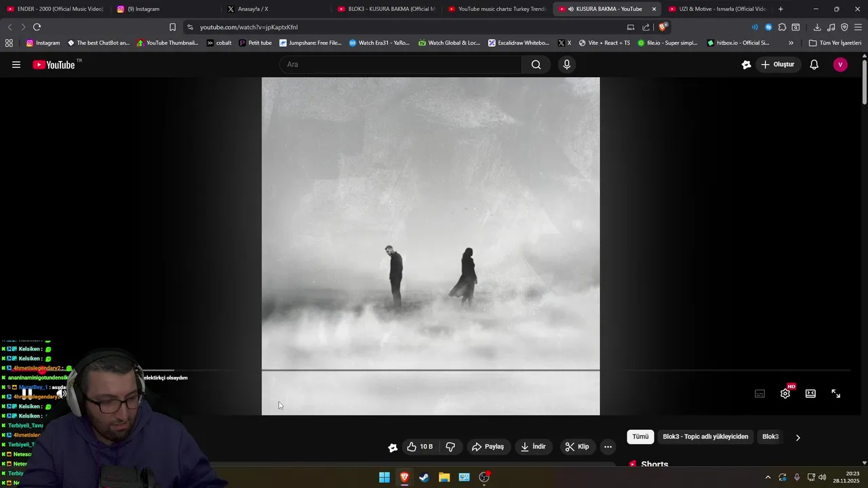Image resolution: width=868 pixels, height=488 pixels.
Task: Open the YouTube guide hamburger menu
Action: 16,64
